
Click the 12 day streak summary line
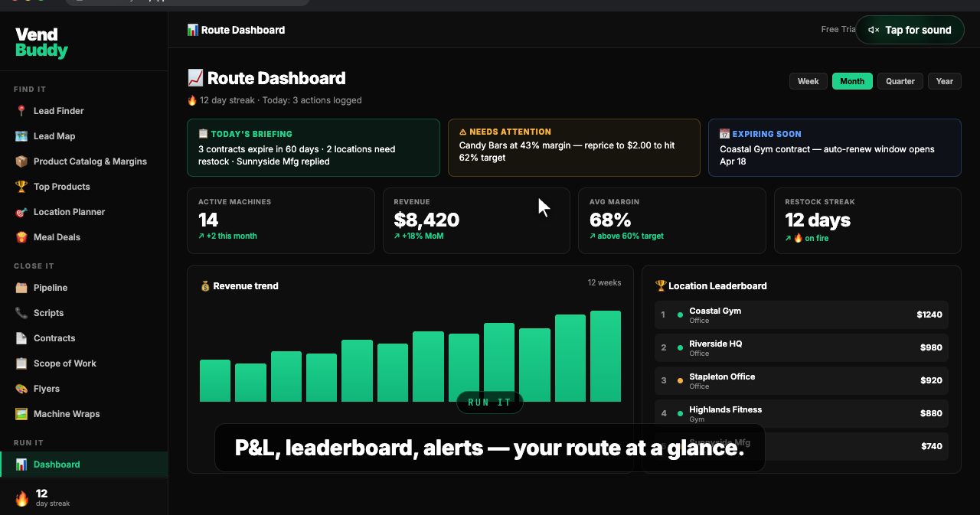tap(274, 100)
